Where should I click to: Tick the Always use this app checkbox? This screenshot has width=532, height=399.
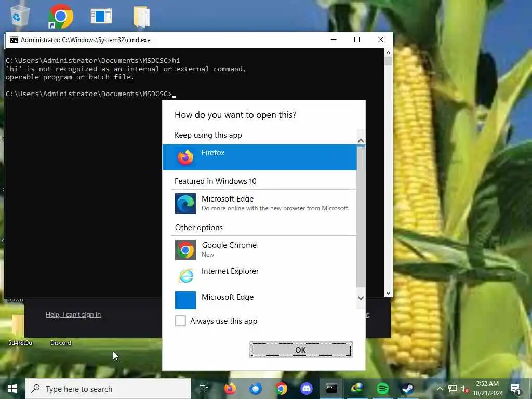pos(180,321)
